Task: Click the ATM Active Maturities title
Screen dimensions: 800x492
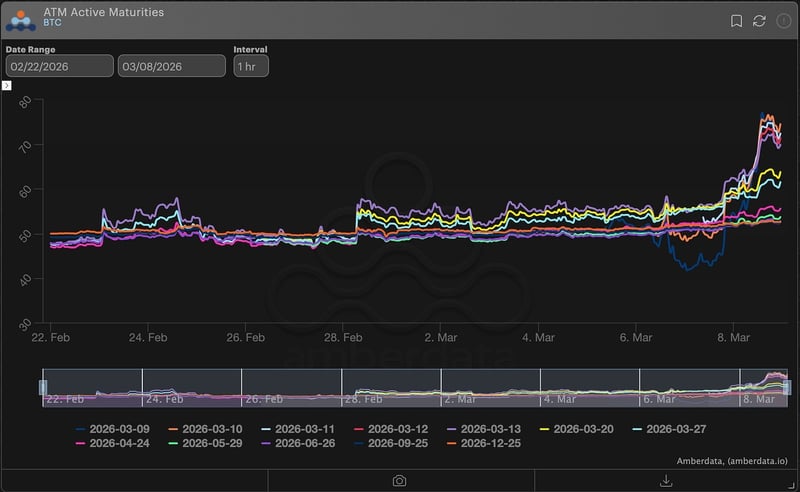Action: pos(104,12)
